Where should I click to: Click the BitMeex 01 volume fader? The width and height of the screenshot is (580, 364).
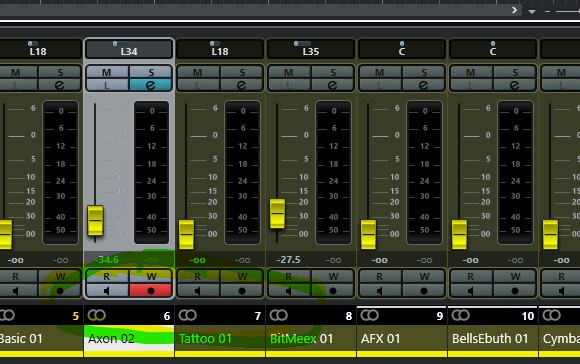[x=277, y=213]
